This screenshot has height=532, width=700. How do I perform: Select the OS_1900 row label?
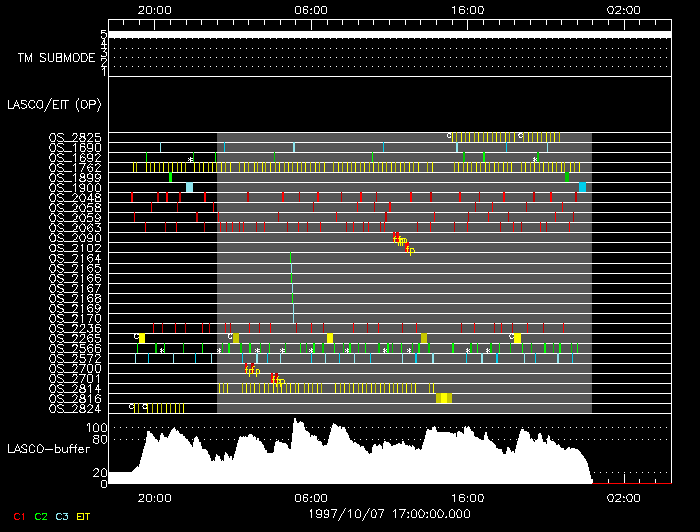click(x=75, y=188)
